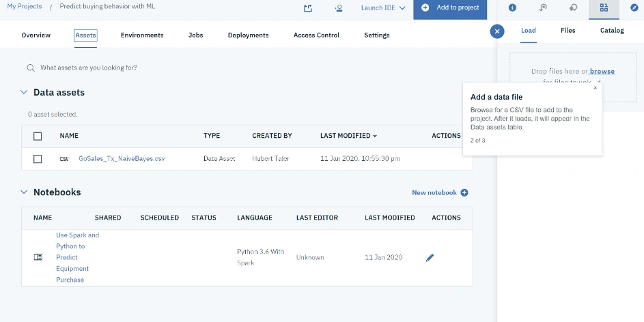The image size is (644, 322).
Task: Click the Add to project button
Action: 450,8
